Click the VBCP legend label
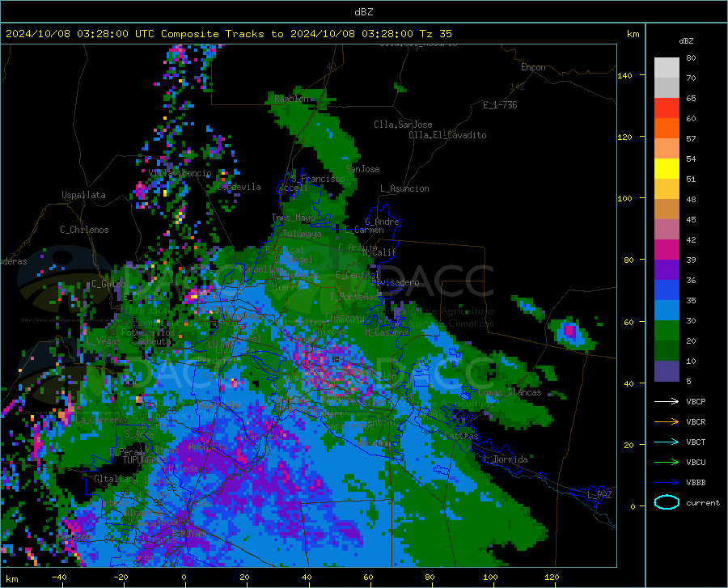This screenshot has height=588, width=728. 696,402
